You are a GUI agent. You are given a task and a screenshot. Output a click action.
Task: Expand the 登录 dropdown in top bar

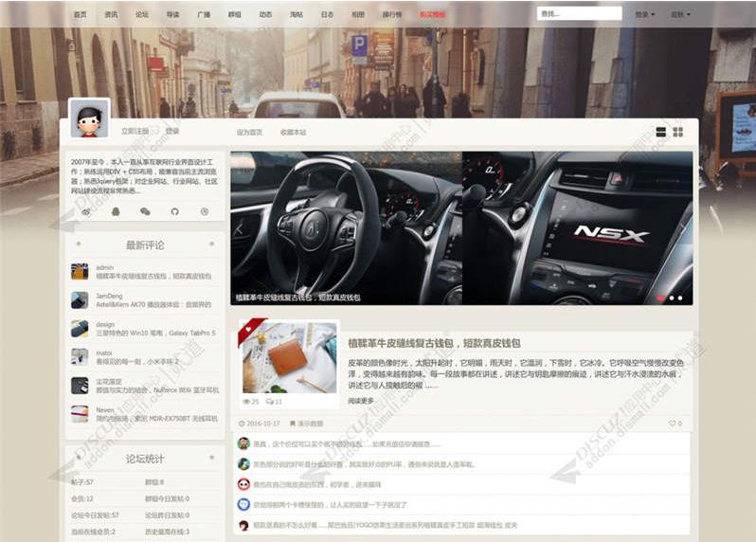tap(647, 15)
